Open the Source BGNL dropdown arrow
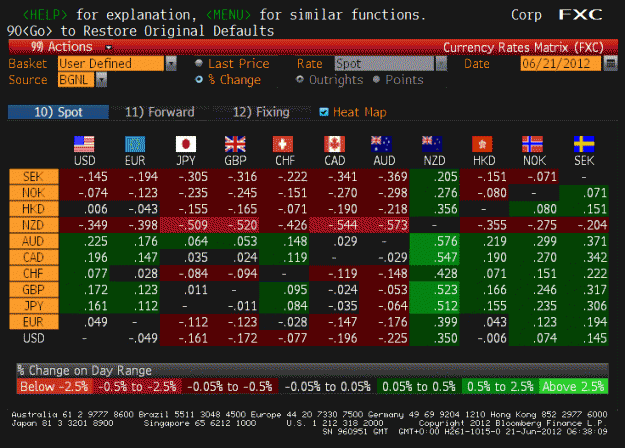 (x=102, y=80)
